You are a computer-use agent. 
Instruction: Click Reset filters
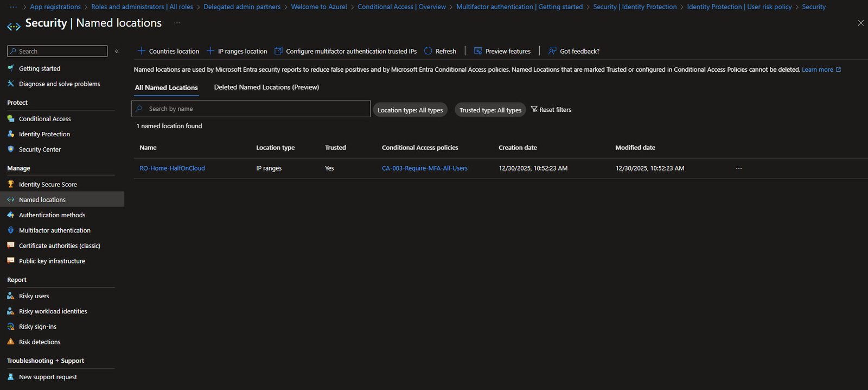pyautogui.click(x=551, y=110)
